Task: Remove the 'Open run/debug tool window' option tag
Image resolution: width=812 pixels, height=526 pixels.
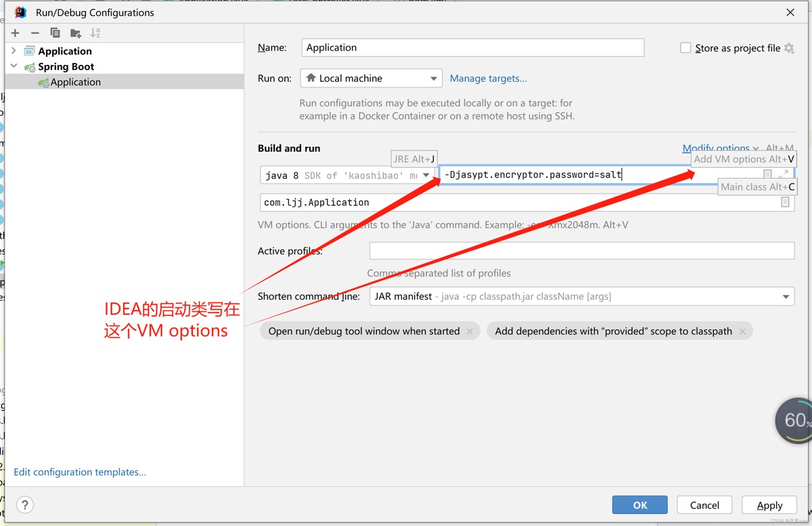Action: tap(470, 331)
